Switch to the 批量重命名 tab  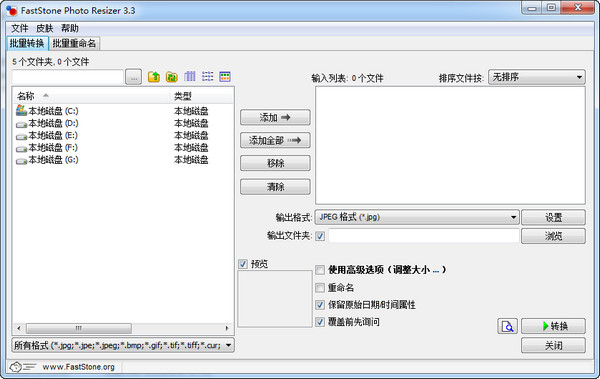74,43
